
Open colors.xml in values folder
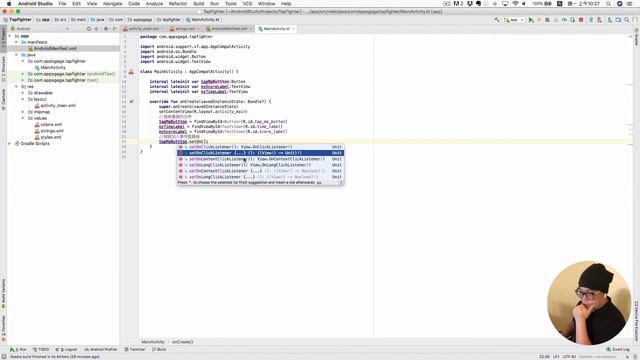51,124
